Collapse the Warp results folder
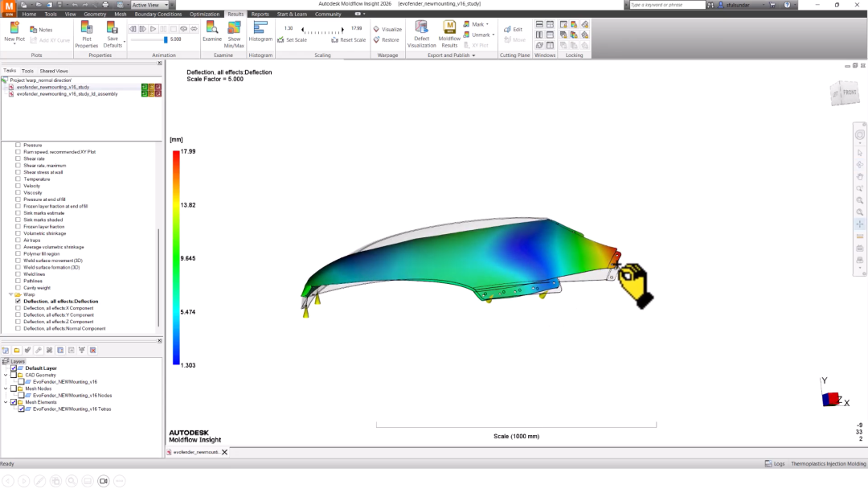 11,294
